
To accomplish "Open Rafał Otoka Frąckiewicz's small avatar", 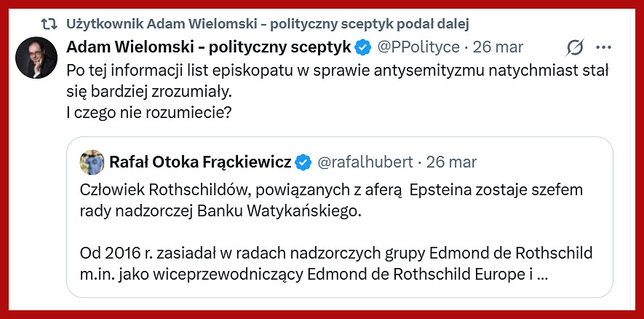I will coord(91,160).
